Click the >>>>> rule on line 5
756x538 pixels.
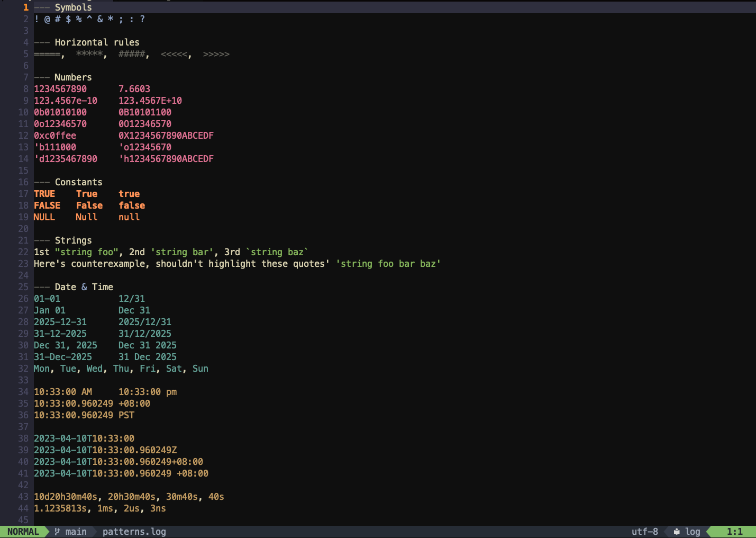[216, 54]
